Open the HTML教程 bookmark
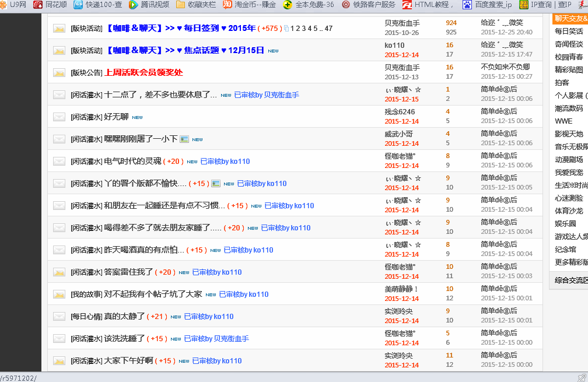 click(428, 5)
